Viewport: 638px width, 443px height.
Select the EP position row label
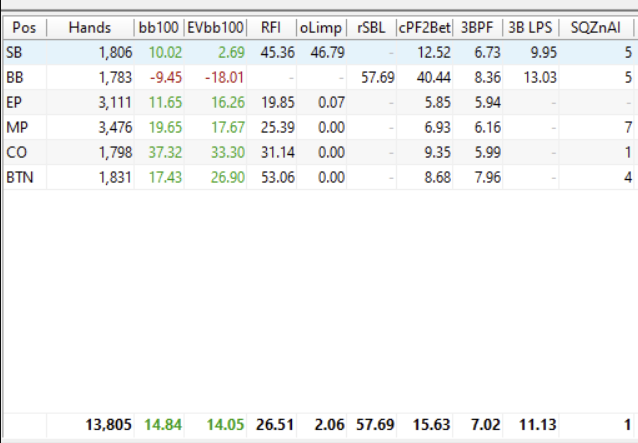tap(14, 103)
